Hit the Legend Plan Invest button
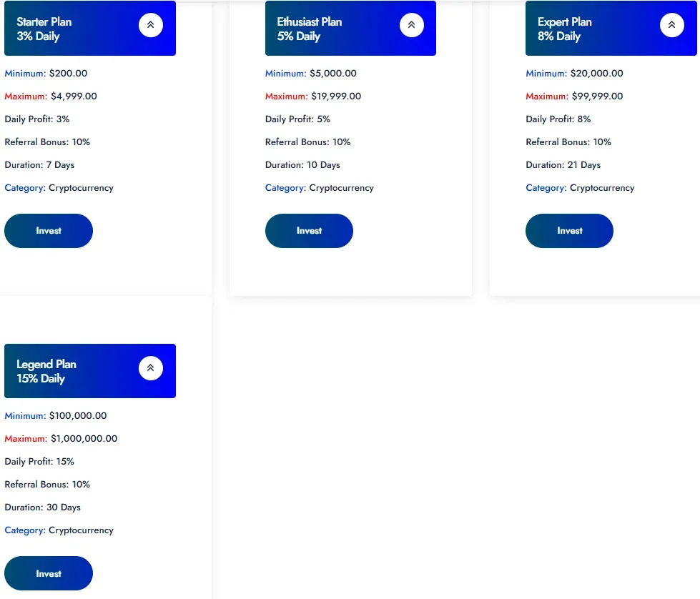 [x=49, y=573]
